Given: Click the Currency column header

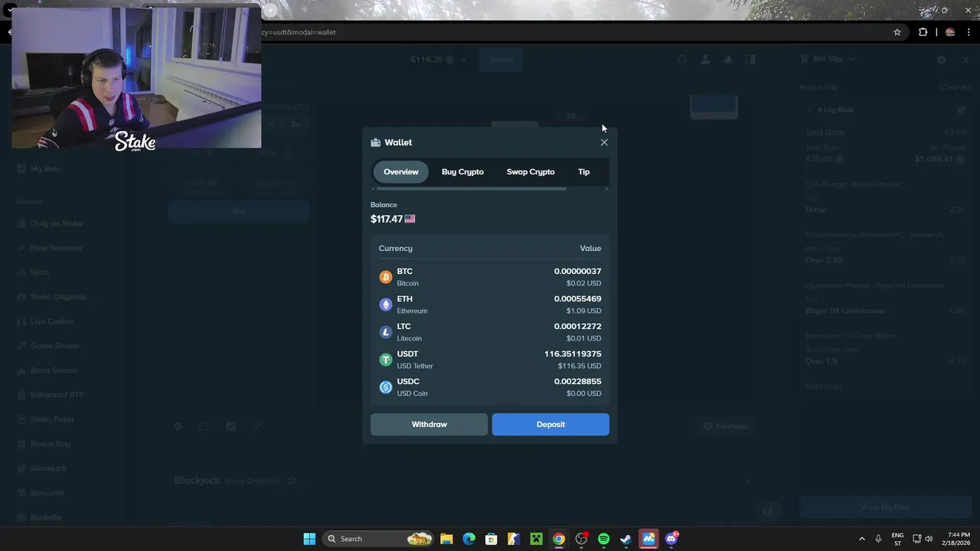Looking at the screenshot, I should pyautogui.click(x=396, y=248).
